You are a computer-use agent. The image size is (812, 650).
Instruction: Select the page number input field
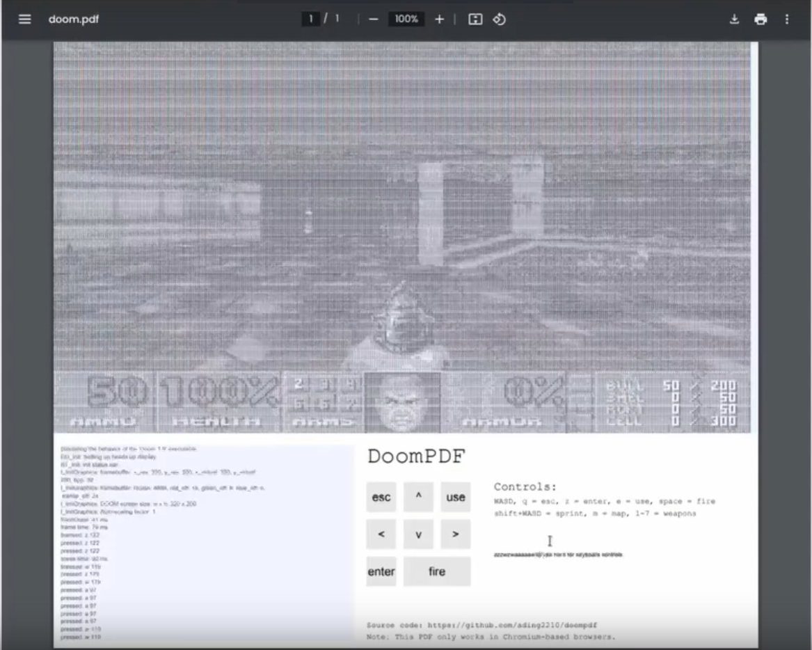click(x=311, y=19)
